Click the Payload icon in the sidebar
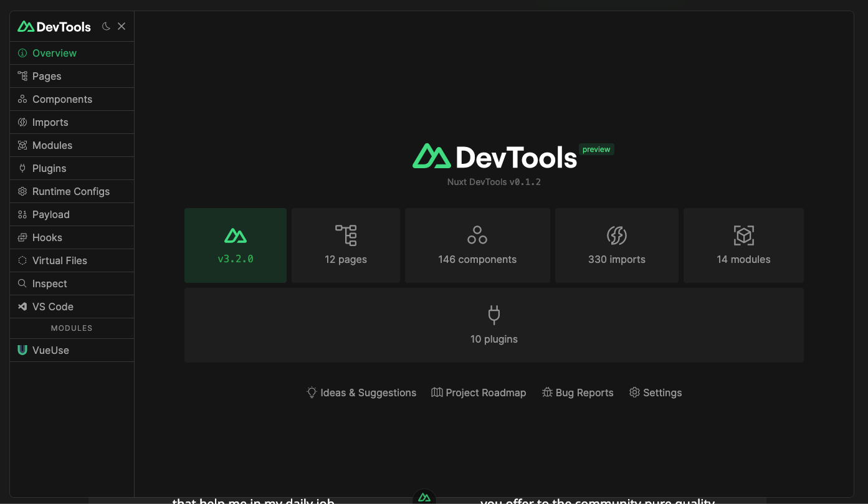868x504 pixels. pyautogui.click(x=22, y=214)
